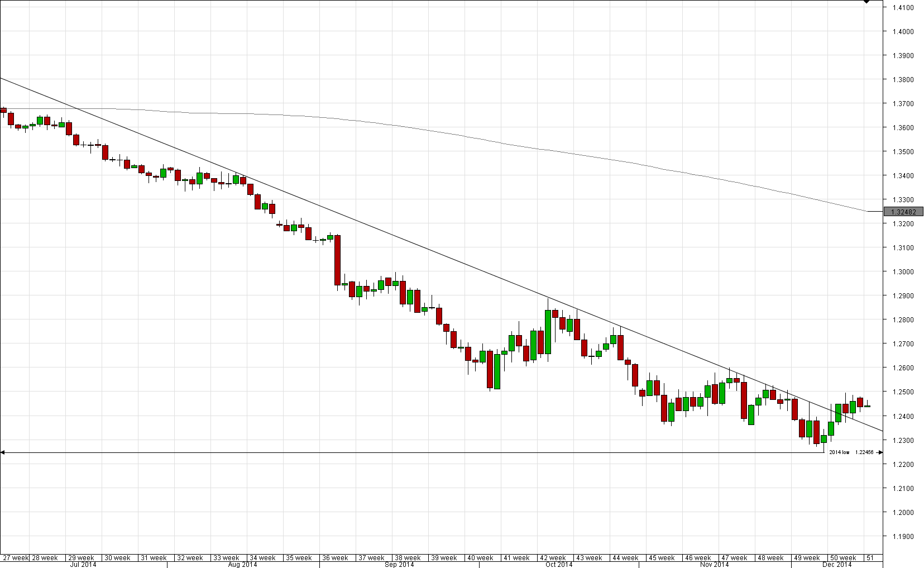Screen dimensions: 924x568
Task: Select '49 week' on the time axis
Action: coord(807,557)
